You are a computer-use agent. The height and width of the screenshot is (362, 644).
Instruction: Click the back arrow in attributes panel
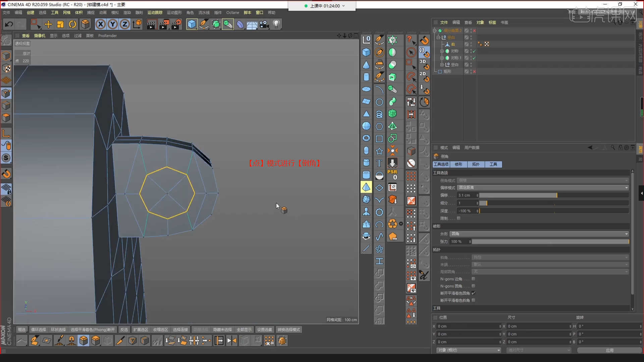coord(590,147)
